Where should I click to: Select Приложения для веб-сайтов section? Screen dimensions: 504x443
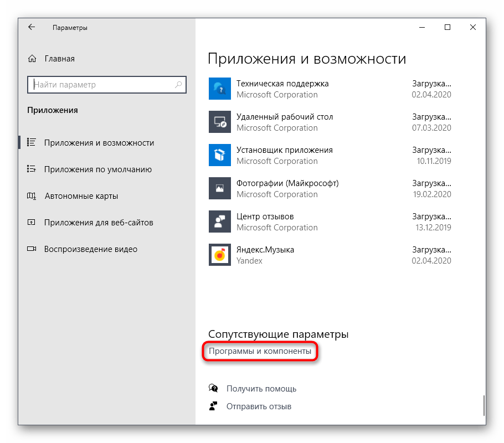click(99, 223)
